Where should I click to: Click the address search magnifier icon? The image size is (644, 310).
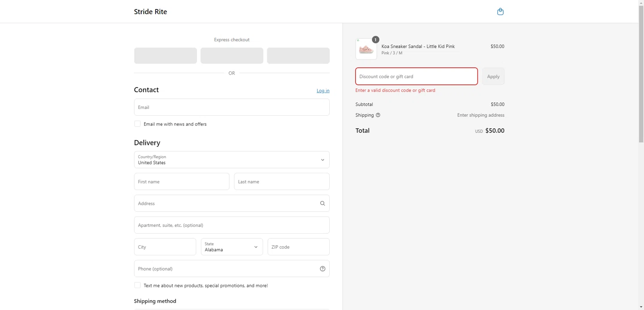pos(322,203)
